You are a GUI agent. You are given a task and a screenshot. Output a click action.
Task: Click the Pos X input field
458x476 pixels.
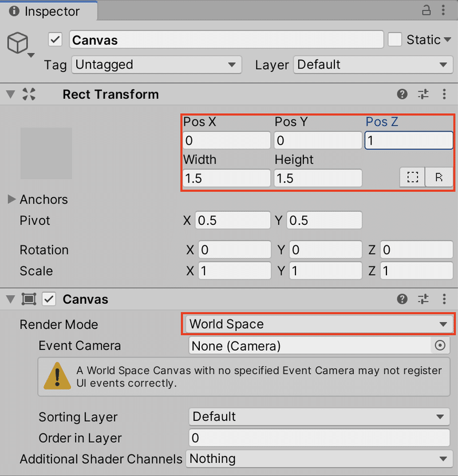point(227,140)
